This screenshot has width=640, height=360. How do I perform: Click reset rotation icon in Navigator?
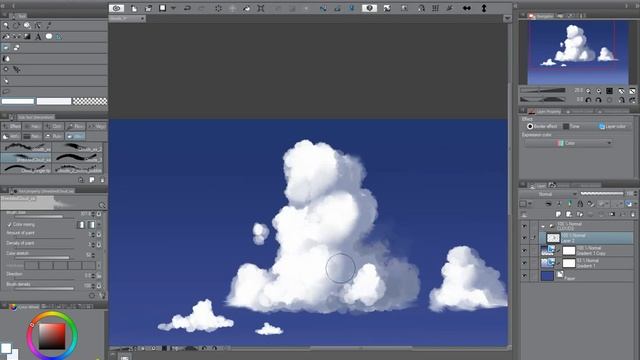(609, 100)
